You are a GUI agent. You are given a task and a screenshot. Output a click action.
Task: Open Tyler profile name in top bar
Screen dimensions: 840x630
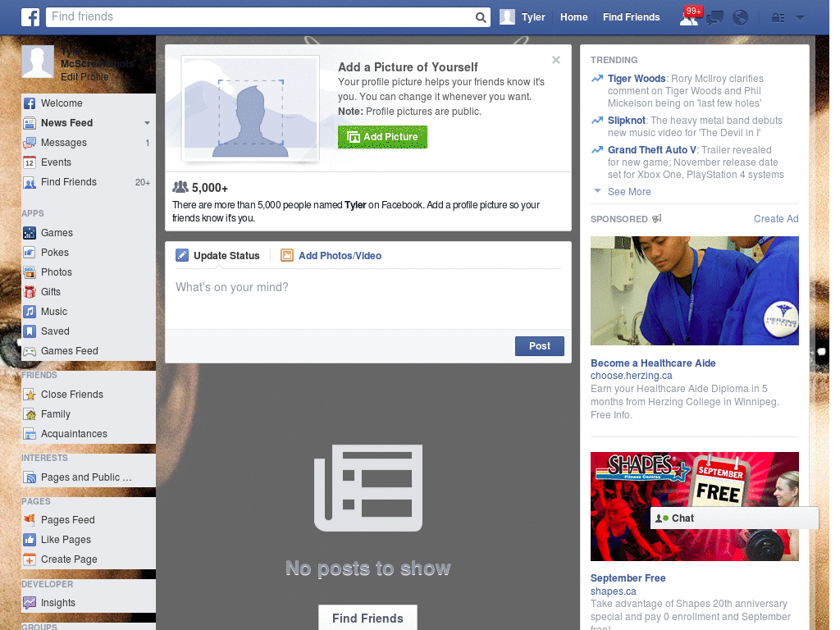[533, 17]
